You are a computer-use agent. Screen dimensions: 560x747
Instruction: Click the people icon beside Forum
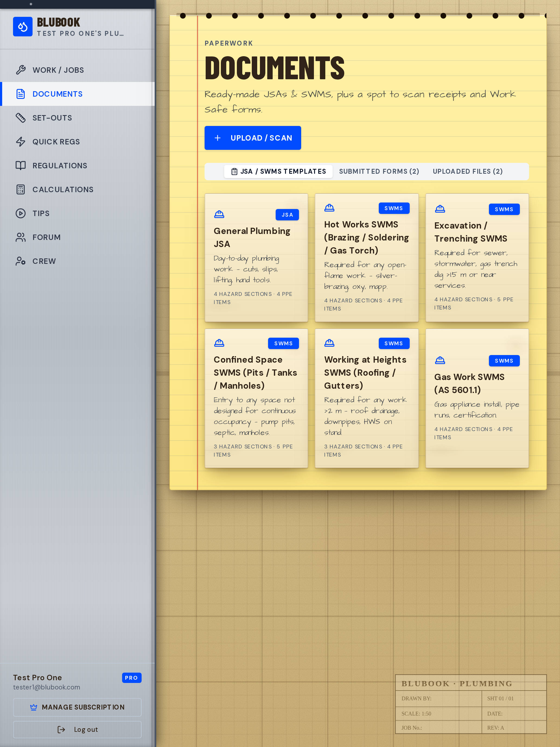(x=21, y=238)
